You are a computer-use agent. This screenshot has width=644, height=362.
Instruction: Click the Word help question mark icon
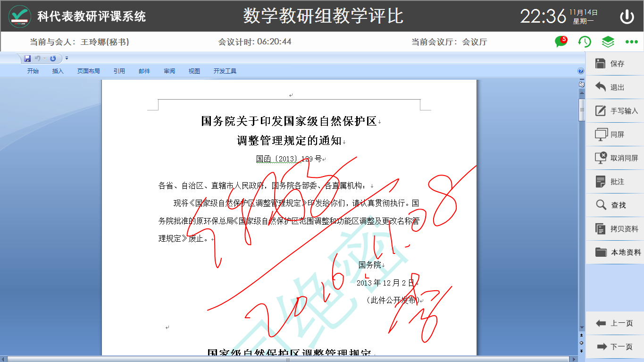[x=581, y=71]
